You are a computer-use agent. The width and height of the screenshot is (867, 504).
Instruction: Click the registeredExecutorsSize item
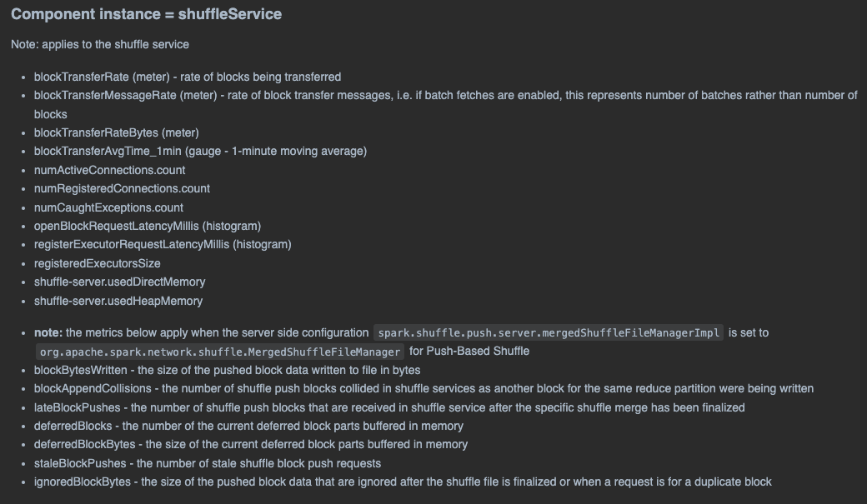(x=98, y=263)
